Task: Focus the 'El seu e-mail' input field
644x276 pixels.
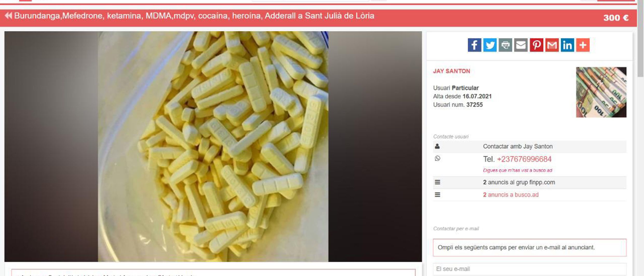Action: pyautogui.click(x=529, y=269)
